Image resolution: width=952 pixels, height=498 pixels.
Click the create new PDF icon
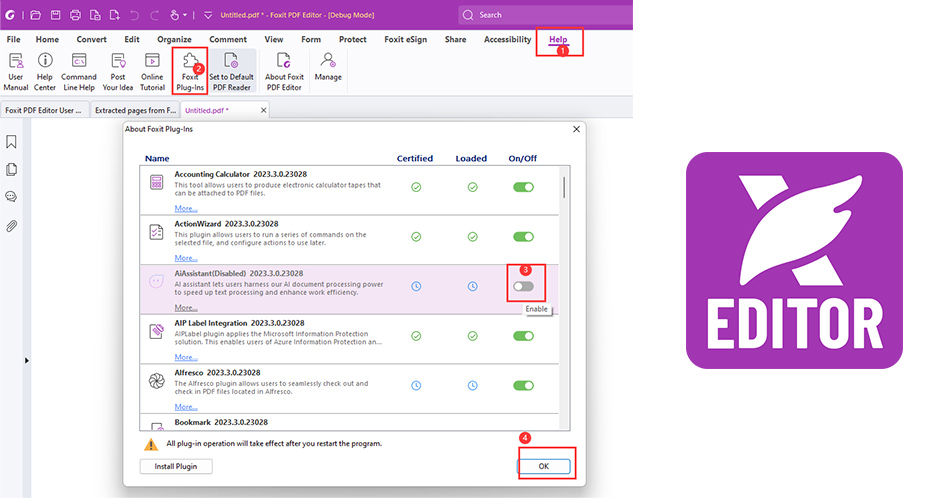[x=115, y=15]
